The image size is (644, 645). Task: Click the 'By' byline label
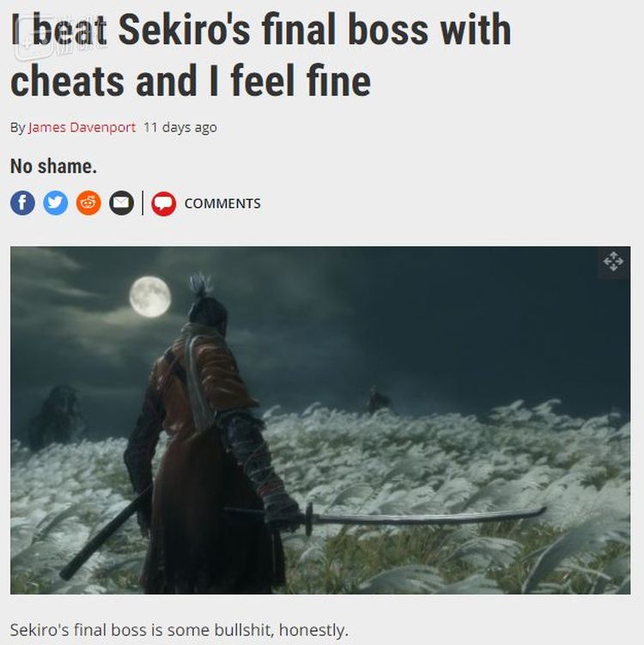18,127
